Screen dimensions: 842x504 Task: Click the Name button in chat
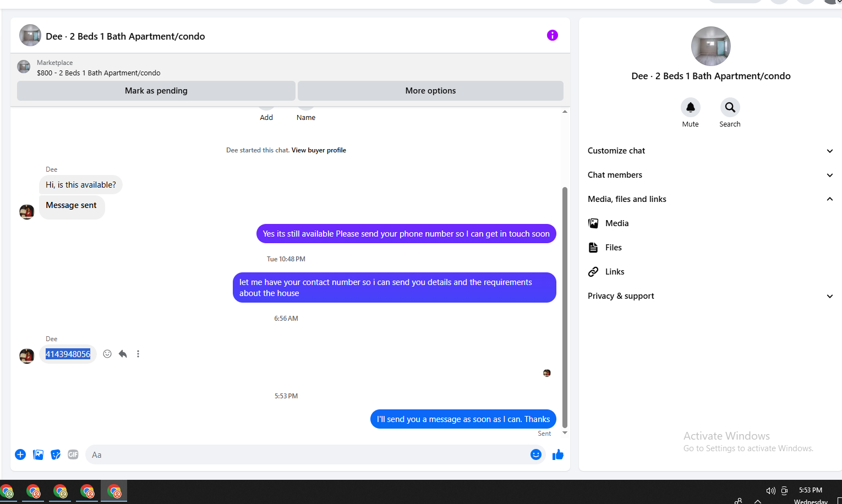(x=306, y=118)
